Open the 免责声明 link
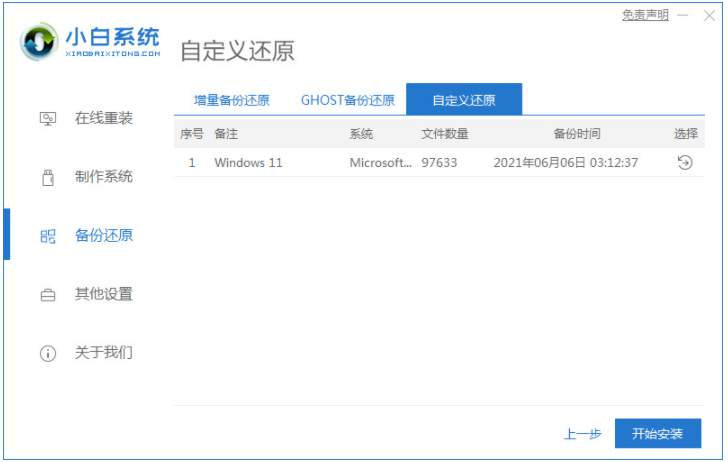The width and height of the screenshot is (728, 462). click(x=646, y=15)
